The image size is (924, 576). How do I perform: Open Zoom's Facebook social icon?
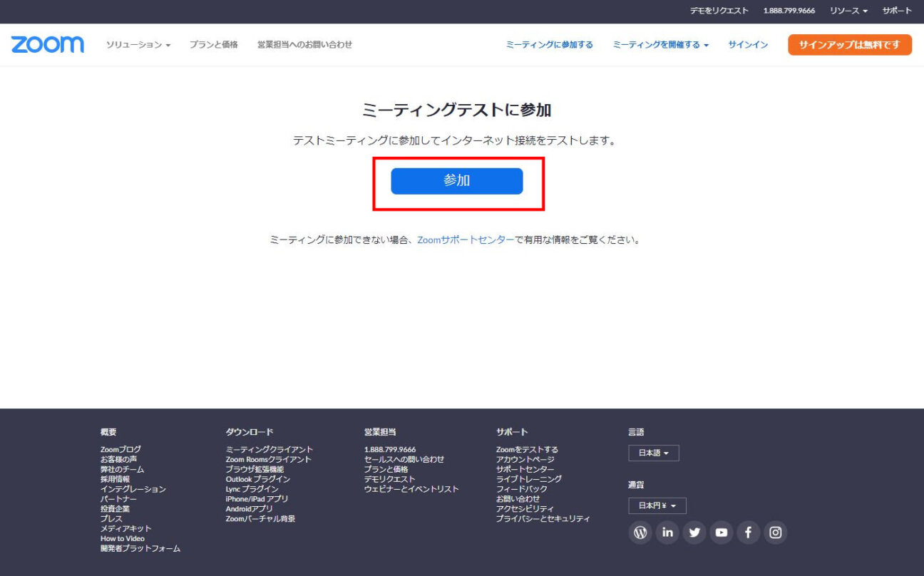click(x=748, y=533)
